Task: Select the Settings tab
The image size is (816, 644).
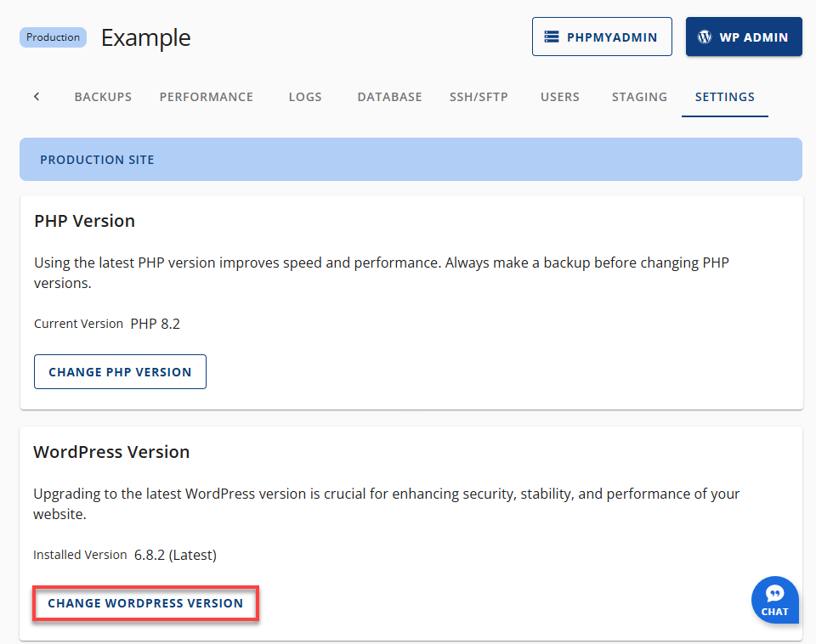Action: 724,97
